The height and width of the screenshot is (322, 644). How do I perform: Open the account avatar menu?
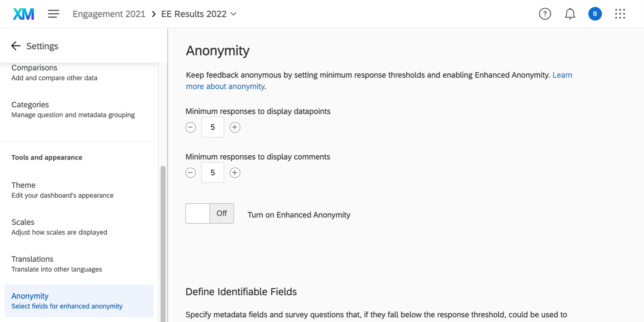594,14
